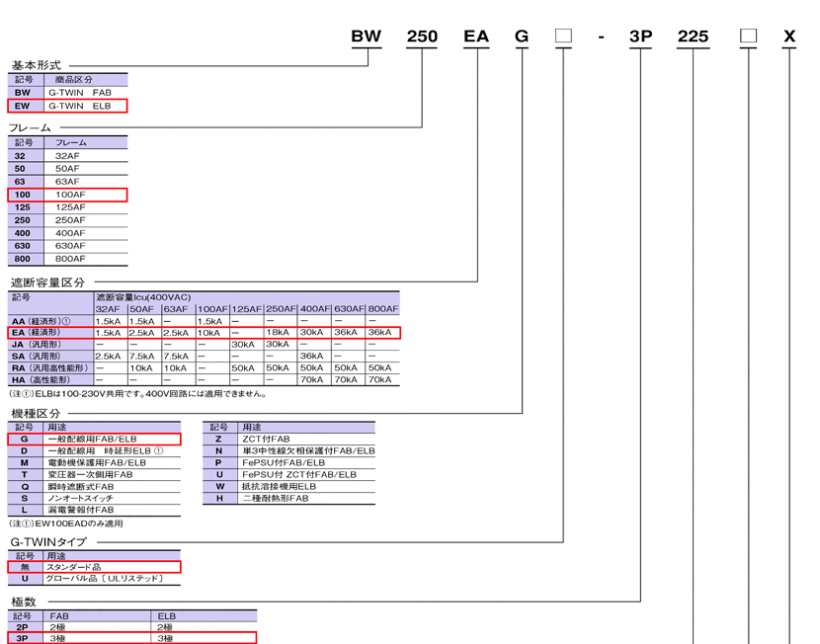Select the "基本形式" section heading
The width and height of the screenshot is (820, 644).
37,65
